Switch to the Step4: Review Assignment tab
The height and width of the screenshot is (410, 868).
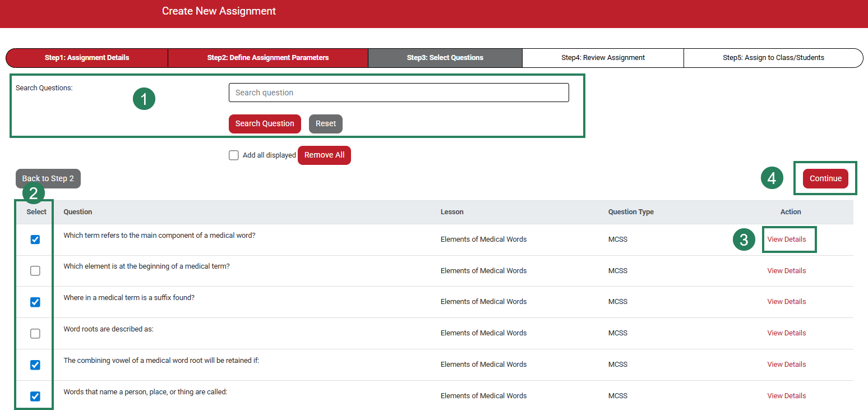603,58
